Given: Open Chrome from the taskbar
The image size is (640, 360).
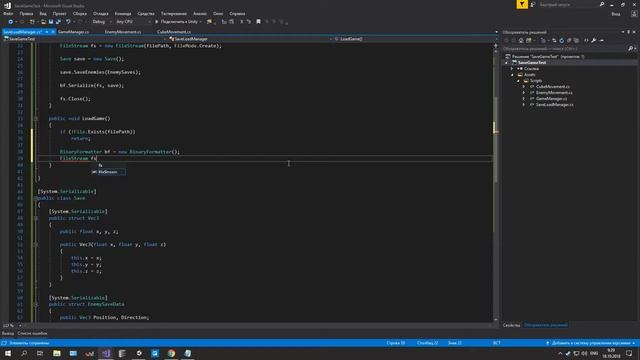Looking at the screenshot, I should [x=171, y=353].
